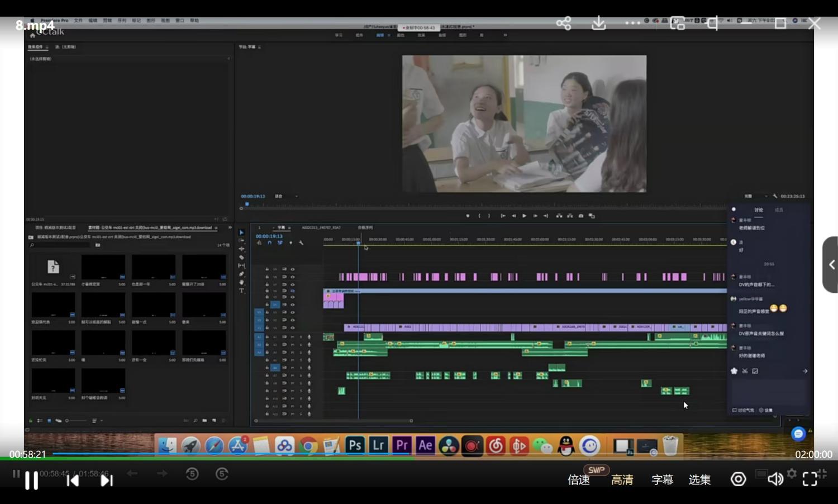Open the program monitor panel menu

coord(259,47)
